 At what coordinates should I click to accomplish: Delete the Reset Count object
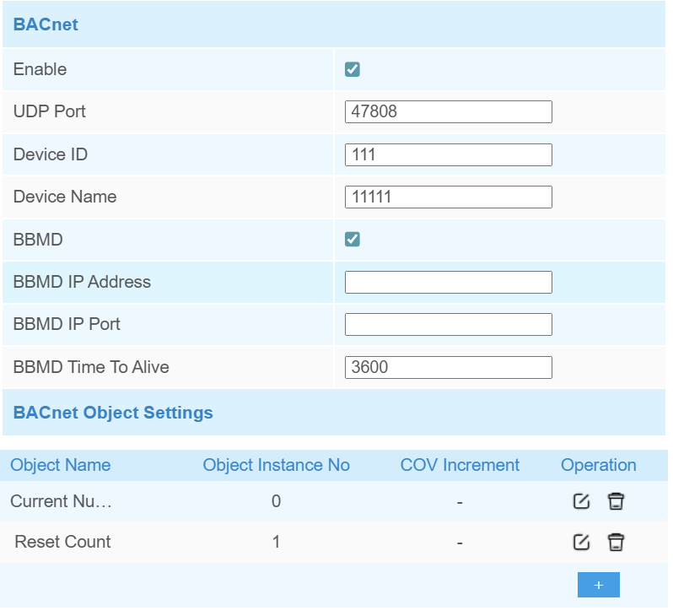pos(616,542)
